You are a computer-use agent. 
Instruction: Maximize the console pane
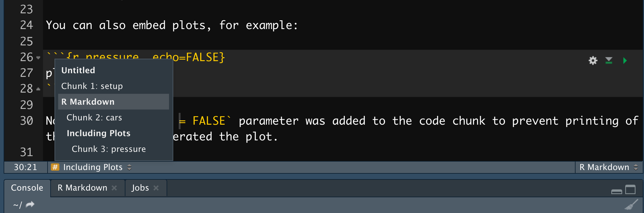(630, 190)
